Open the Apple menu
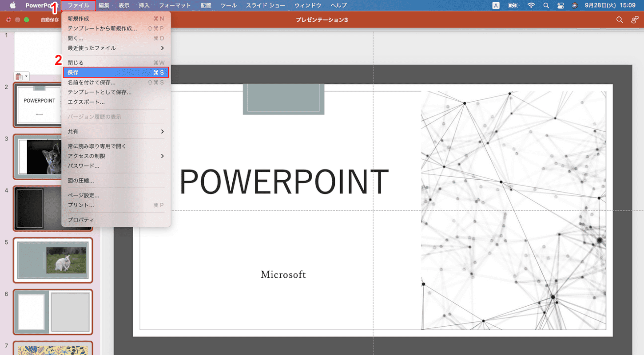Viewport: 644px width, 355px height. click(12, 5)
